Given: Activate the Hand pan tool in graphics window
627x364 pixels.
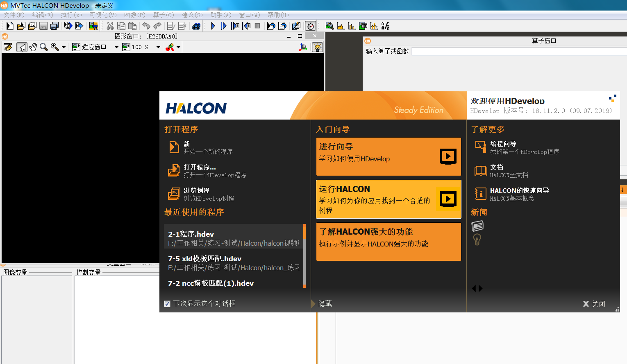Looking at the screenshot, I should 33,47.
